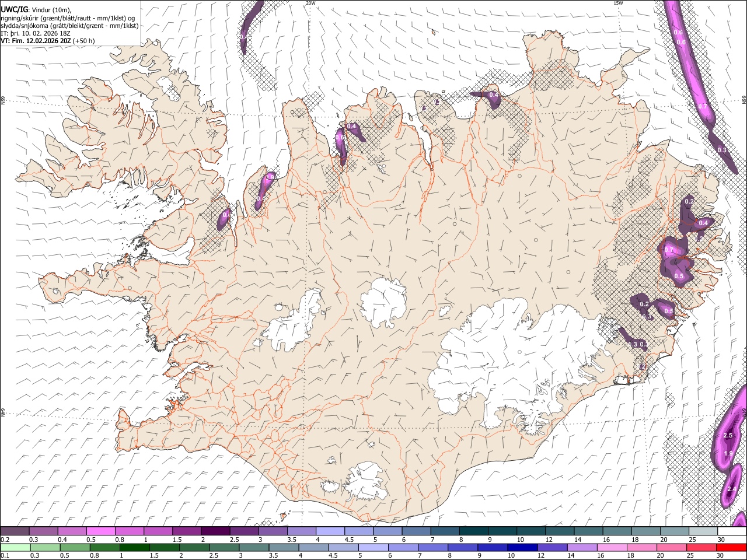Click the initial time 'IT: þri. 10. 02. 2026 18Z'
This screenshot has height=560, width=747.
[x=37, y=33]
